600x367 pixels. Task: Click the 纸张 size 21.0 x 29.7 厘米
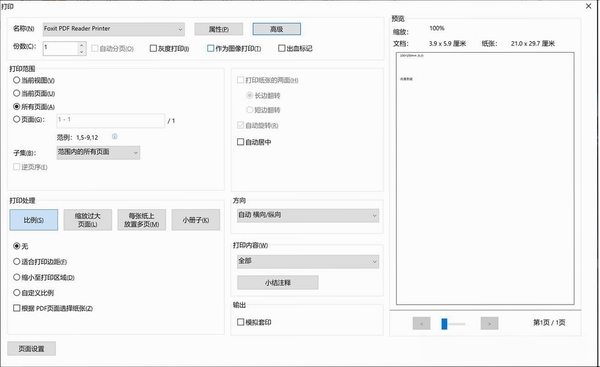click(533, 44)
